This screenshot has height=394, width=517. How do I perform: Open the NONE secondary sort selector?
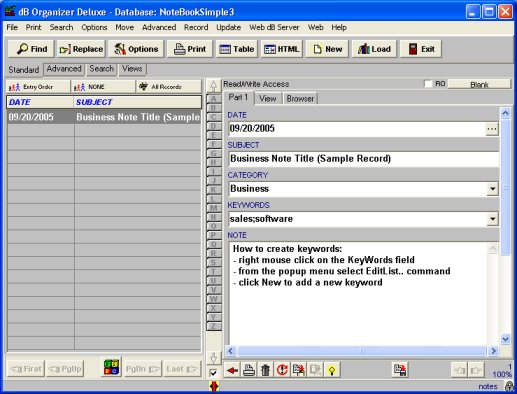coord(103,87)
